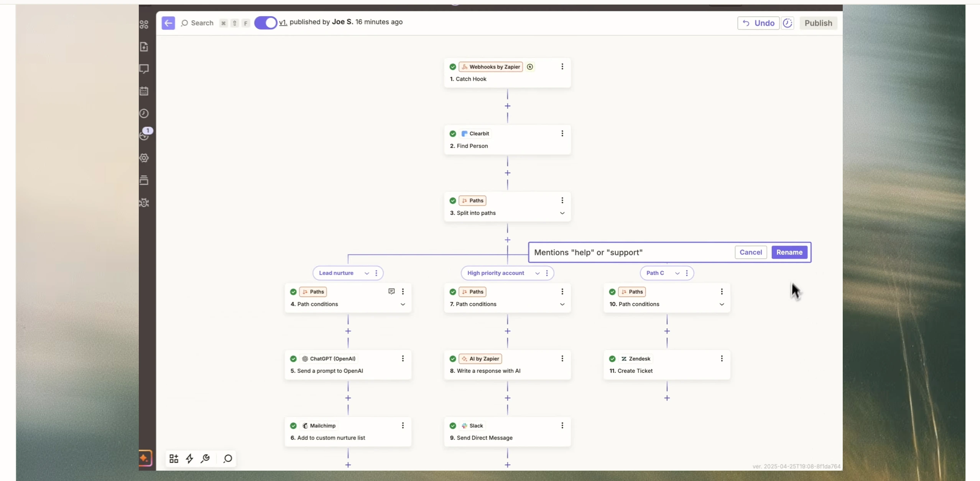Open the three-dot menu on ChatGPT step
The image size is (980, 481).
pyautogui.click(x=403, y=358)
